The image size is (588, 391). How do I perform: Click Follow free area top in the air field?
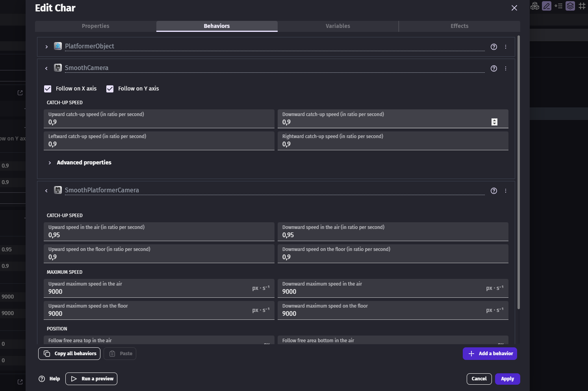point(159,340)
